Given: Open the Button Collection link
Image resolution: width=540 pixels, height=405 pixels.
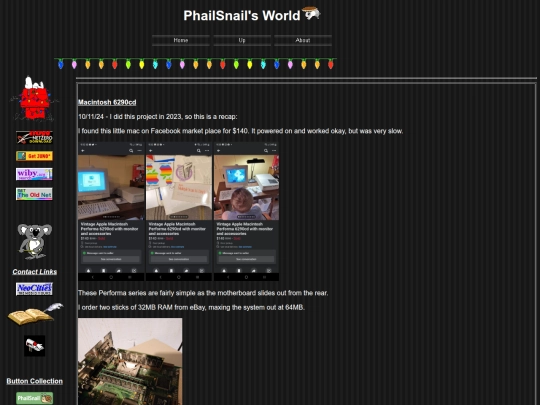Looking at the screenshot, I should coord(34,381).
